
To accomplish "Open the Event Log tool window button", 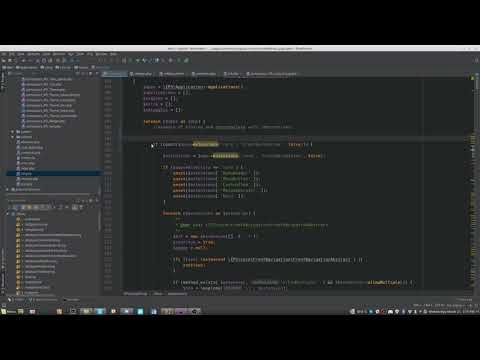I will click(x=464, y=300).
